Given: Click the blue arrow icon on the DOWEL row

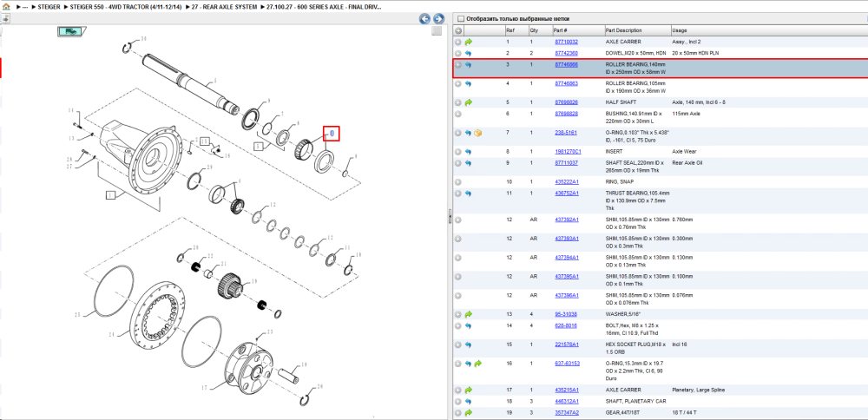Looking at the screenshot, I should [x=469, y=53].
